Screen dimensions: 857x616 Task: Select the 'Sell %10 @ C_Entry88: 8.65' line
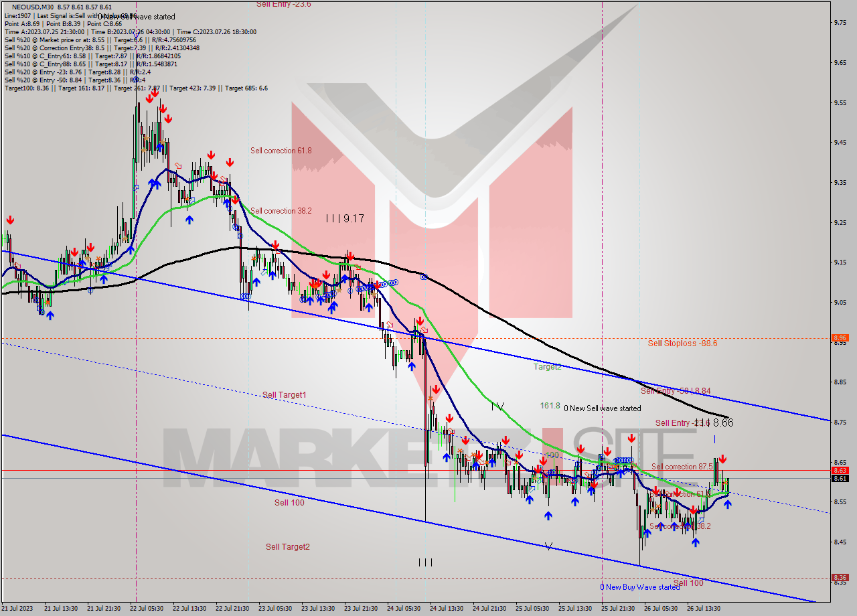pyautogui.click(x=90, y=64)
